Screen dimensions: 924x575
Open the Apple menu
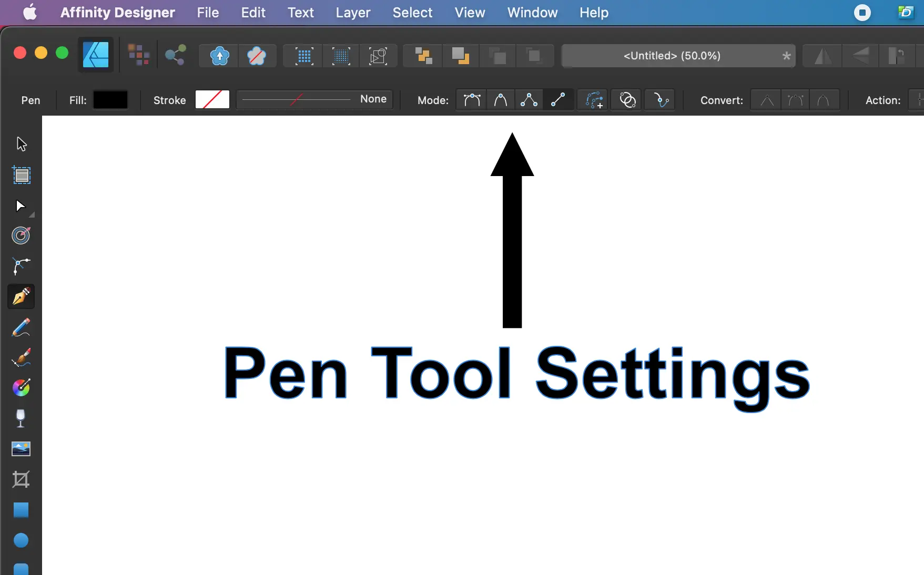[x=30, y=12]
